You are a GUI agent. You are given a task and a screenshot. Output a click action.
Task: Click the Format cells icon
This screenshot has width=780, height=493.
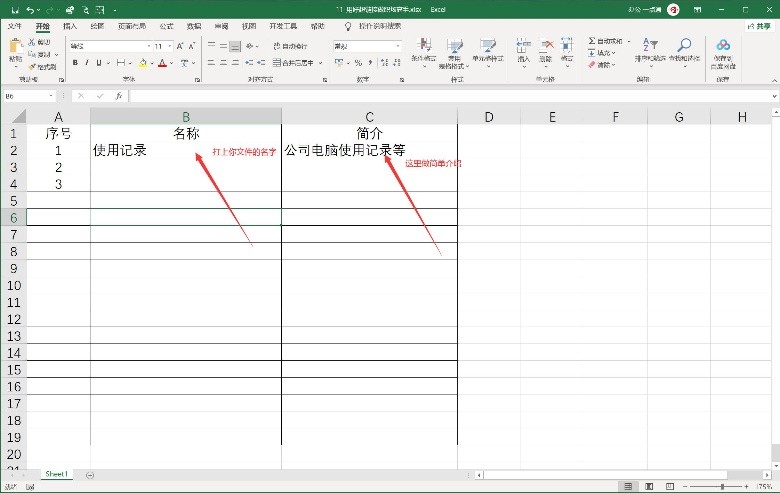click(x=567, y=46)
